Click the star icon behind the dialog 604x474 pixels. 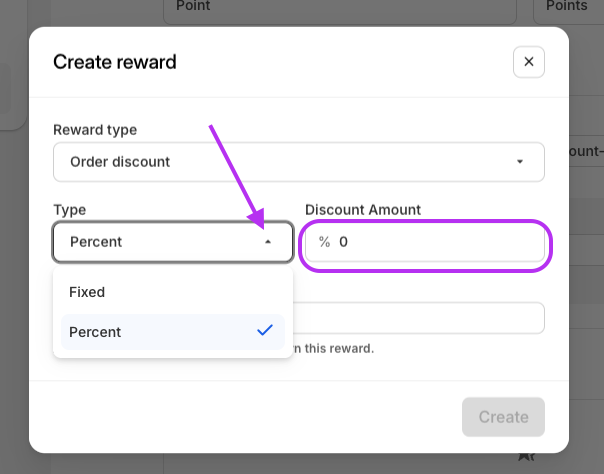(526, 457)
